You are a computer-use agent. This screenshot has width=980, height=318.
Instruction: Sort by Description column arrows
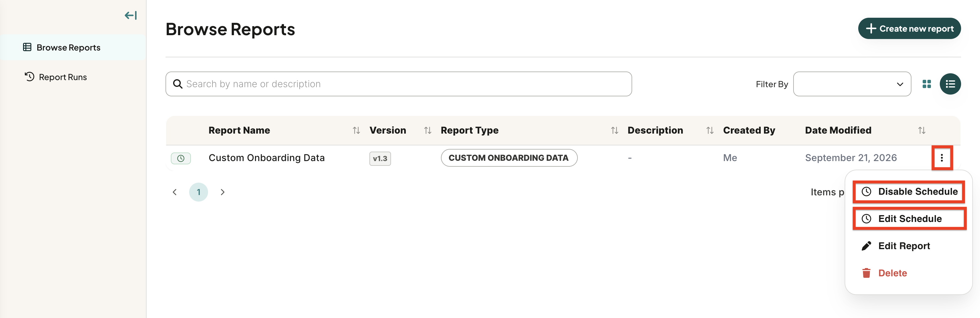coord(710,130)
